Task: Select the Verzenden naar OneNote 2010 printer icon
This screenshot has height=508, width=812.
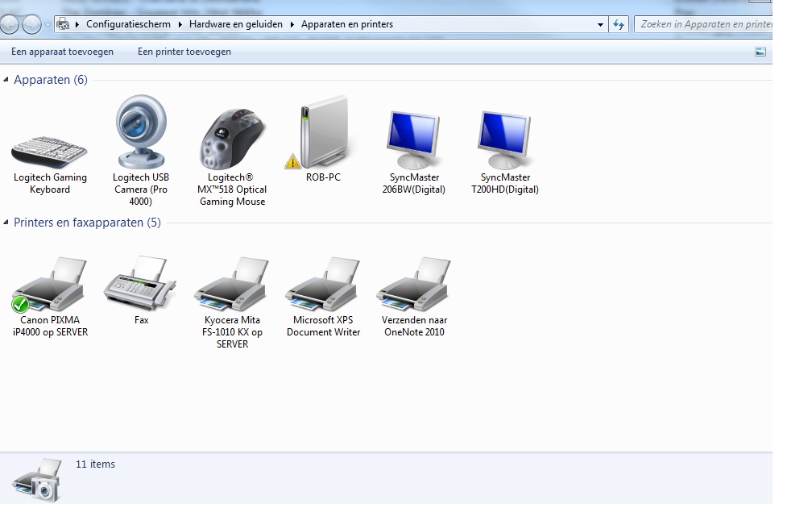Action: (x=414, y=284)
